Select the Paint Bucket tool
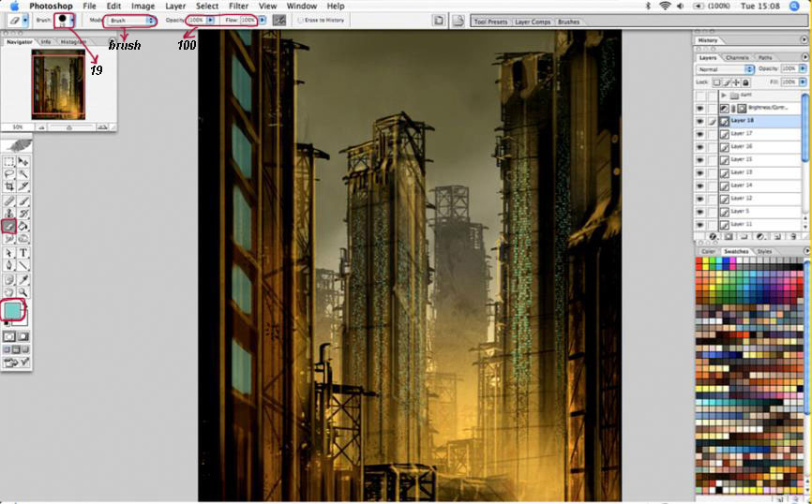This screenshot has height=504, width=812. point(23,226)
